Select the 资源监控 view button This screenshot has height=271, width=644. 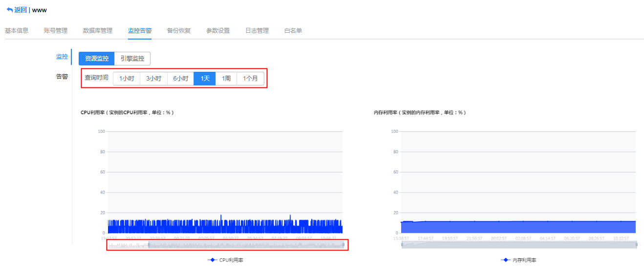97,59
